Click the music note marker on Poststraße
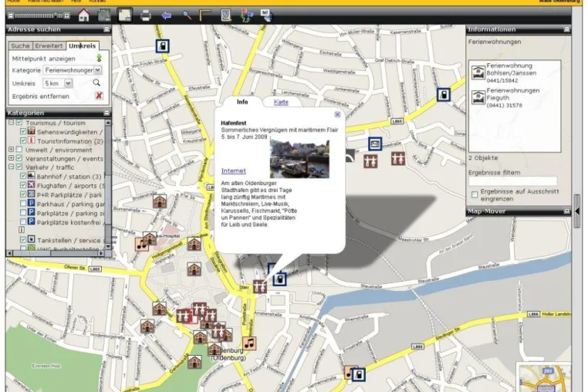588x392 pixels. pyautogui.click(x=249, y=343)
